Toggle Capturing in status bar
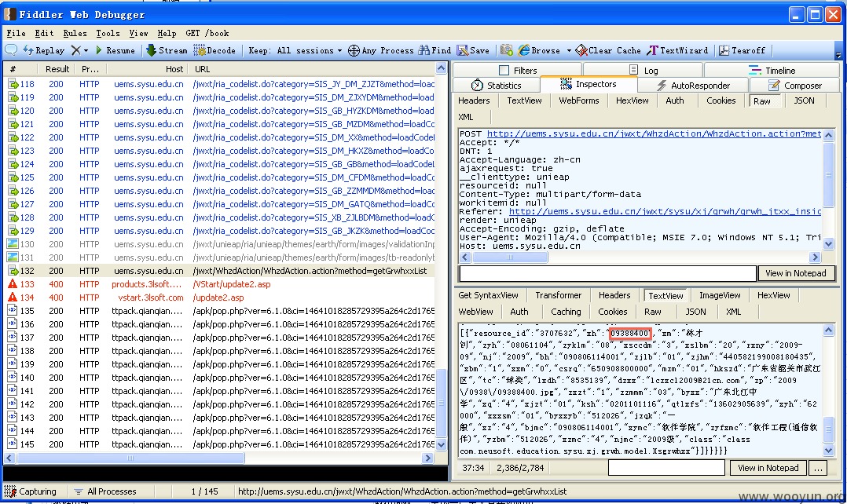This screenshot has height=504, width=847. pos(31,491)
